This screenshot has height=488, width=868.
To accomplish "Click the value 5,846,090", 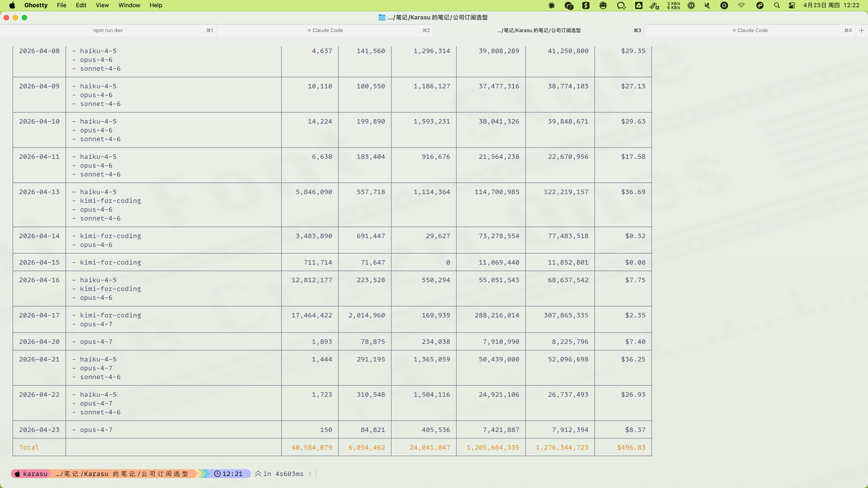I will 314,192.
